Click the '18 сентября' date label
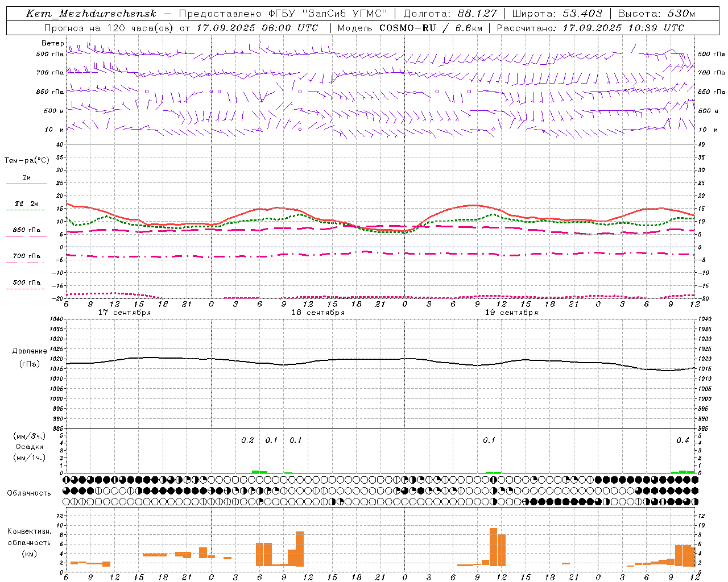Image resolution: width=728 pixels, height=582 pixels. [x=318, y=313]
